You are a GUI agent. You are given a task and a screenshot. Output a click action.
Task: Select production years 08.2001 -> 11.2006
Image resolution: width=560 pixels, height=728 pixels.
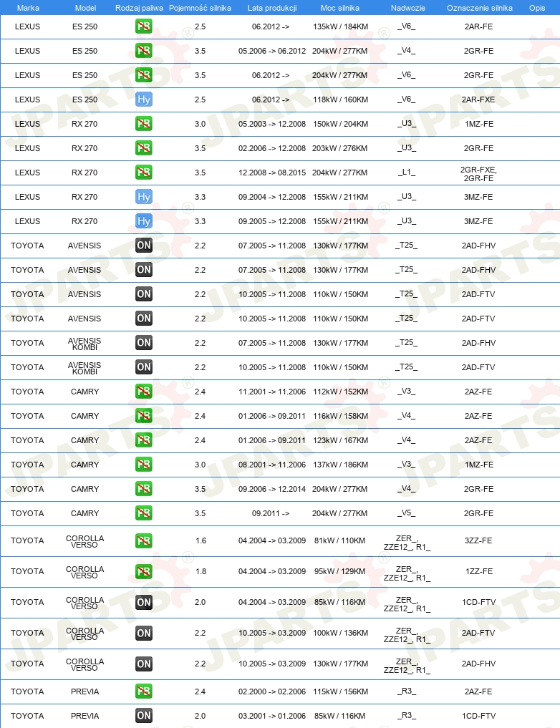(x=272, y=465)
